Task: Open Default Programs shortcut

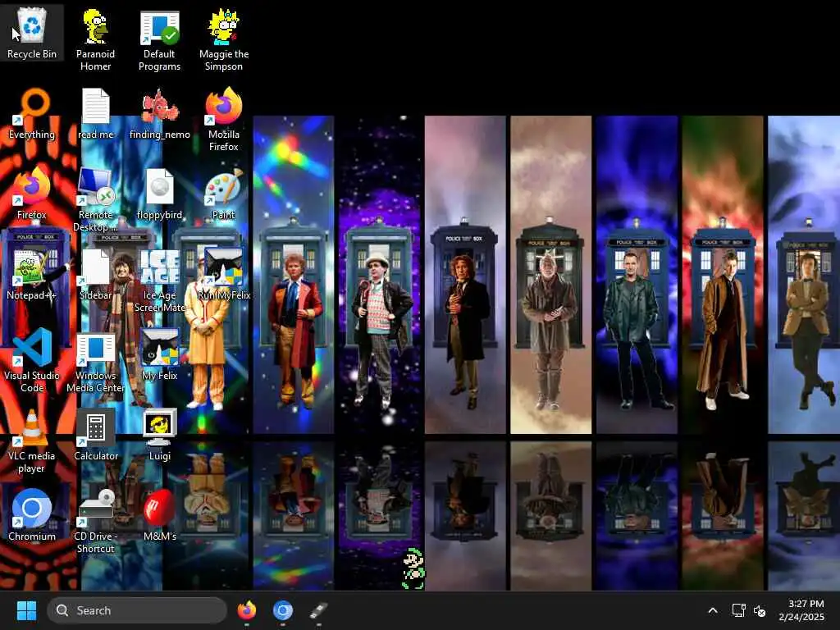Action: coord(159,39)
